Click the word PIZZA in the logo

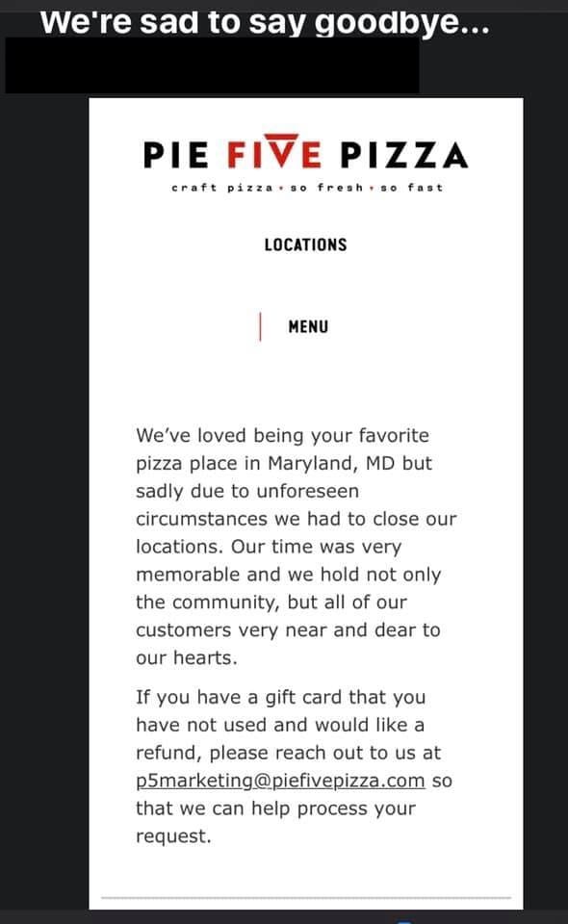404,155
